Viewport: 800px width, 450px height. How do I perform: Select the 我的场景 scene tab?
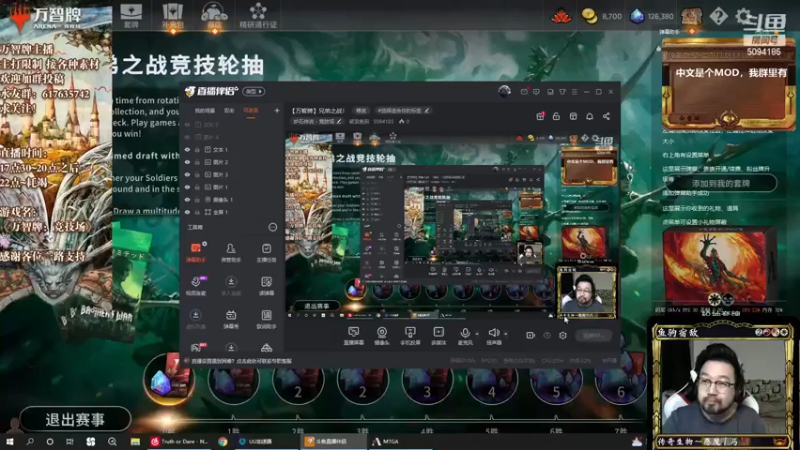[x=205, y=111]
